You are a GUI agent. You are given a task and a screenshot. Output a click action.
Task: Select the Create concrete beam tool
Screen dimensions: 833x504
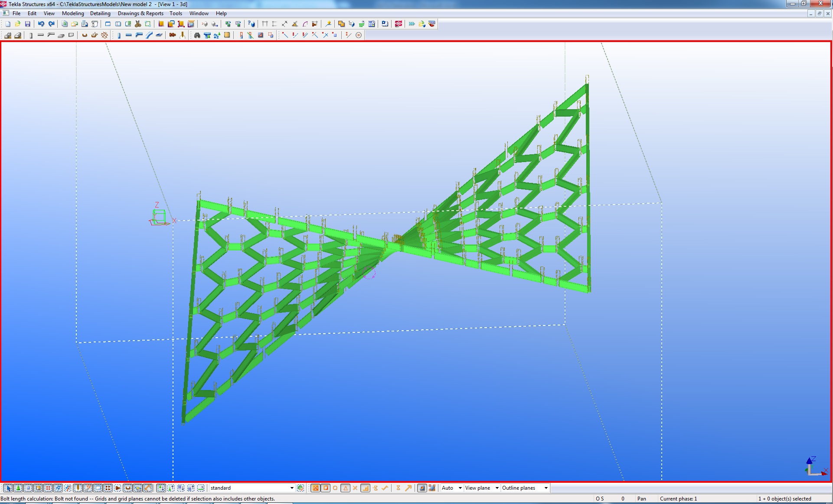pos(41,35)
